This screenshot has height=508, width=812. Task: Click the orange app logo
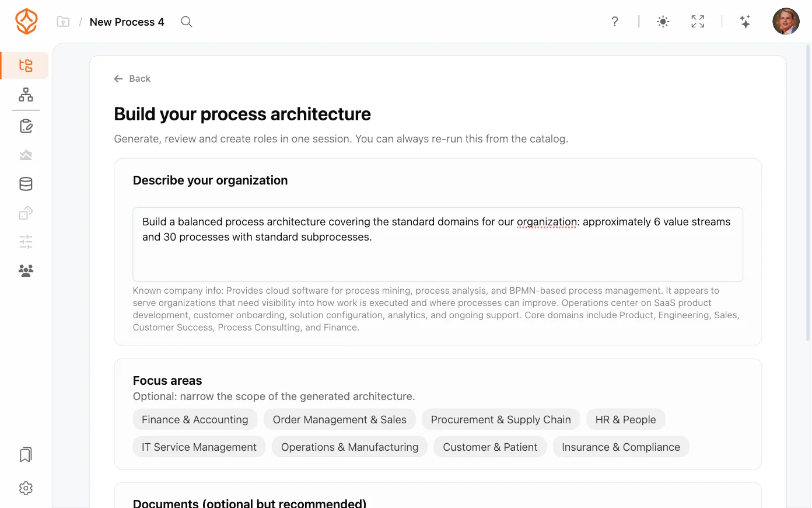(26, 22)
